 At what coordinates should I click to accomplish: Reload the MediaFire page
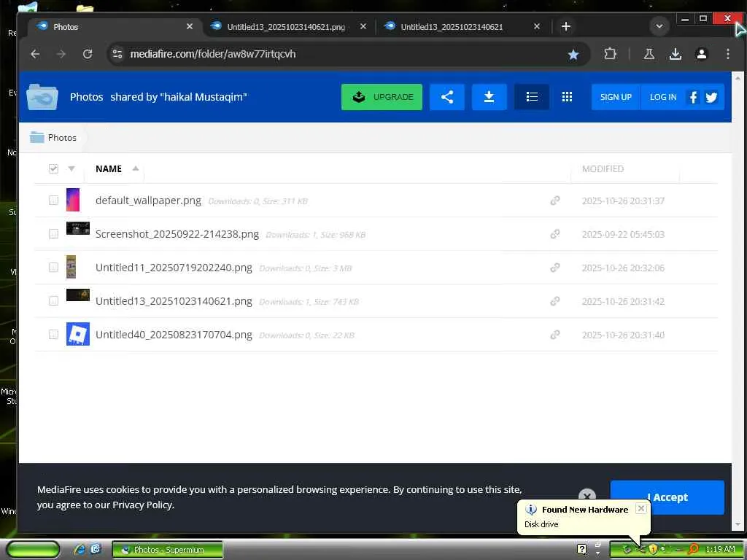pyautogui.click(x=88, y=54)
